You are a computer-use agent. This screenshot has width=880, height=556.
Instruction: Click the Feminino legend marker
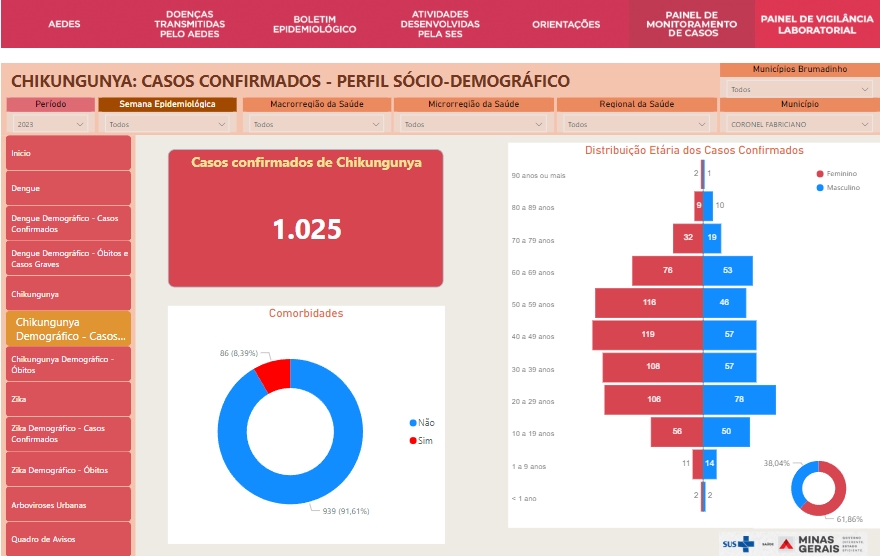coord(819,173)
